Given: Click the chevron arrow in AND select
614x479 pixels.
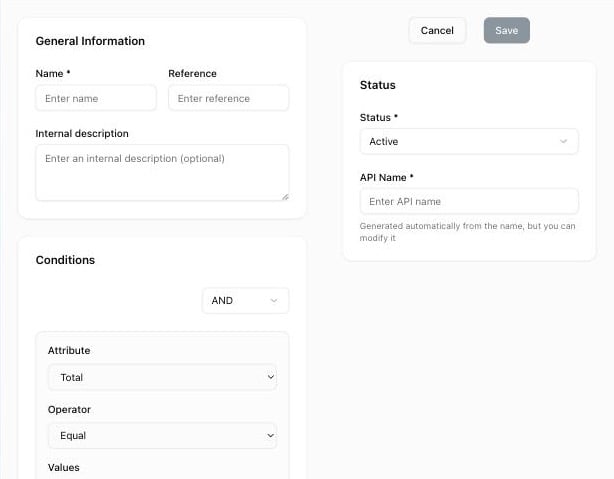Looking at the screenshot, I should [x=274, y=301].
